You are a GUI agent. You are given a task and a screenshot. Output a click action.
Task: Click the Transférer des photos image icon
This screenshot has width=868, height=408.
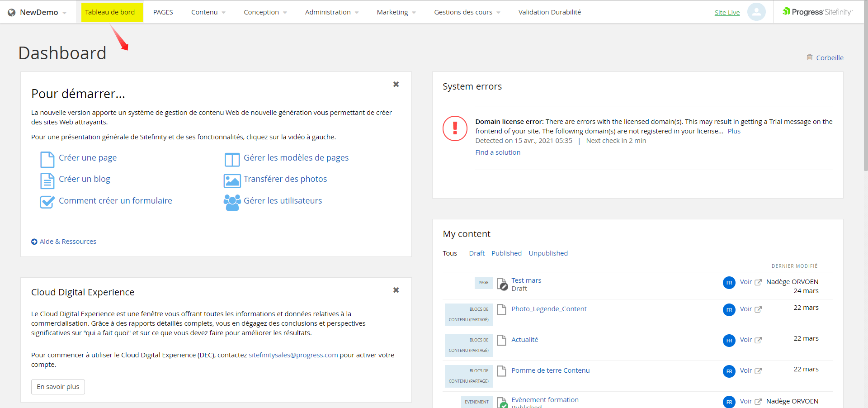(232, 180)
